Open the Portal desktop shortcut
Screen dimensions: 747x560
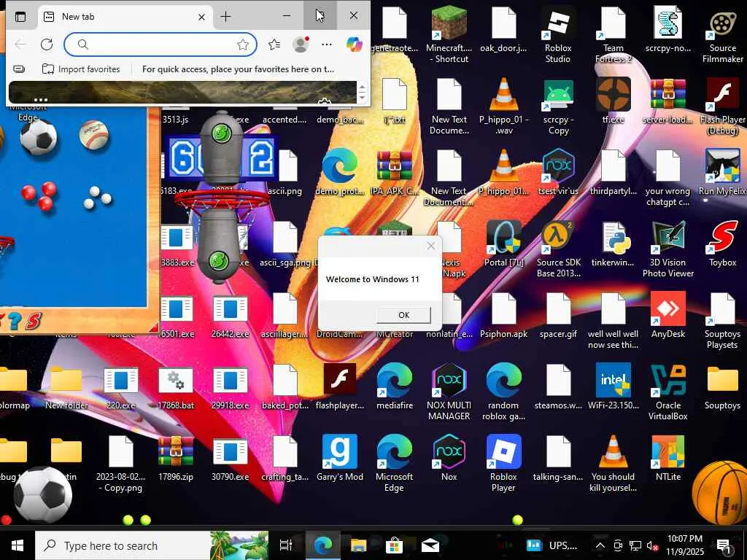coord(503,244)
